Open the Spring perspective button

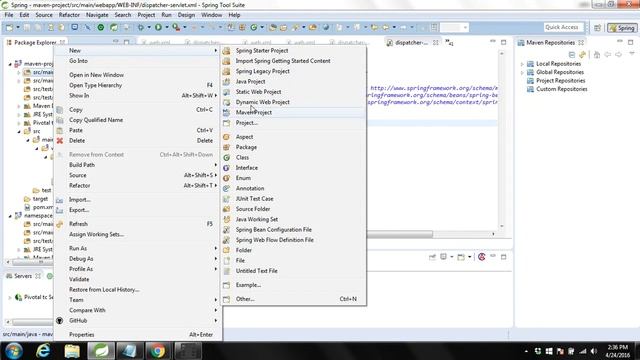point(622,28)
